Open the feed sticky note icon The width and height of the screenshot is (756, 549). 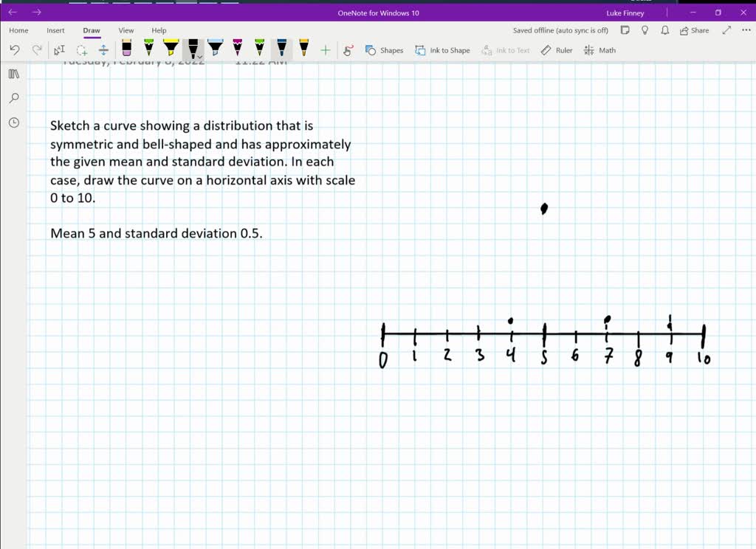point(625,30)
